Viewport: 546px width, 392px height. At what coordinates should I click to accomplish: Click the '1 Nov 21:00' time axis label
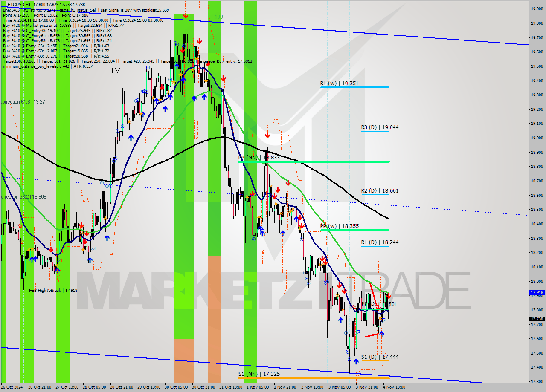pyautogui.click(x=285, y=387)
